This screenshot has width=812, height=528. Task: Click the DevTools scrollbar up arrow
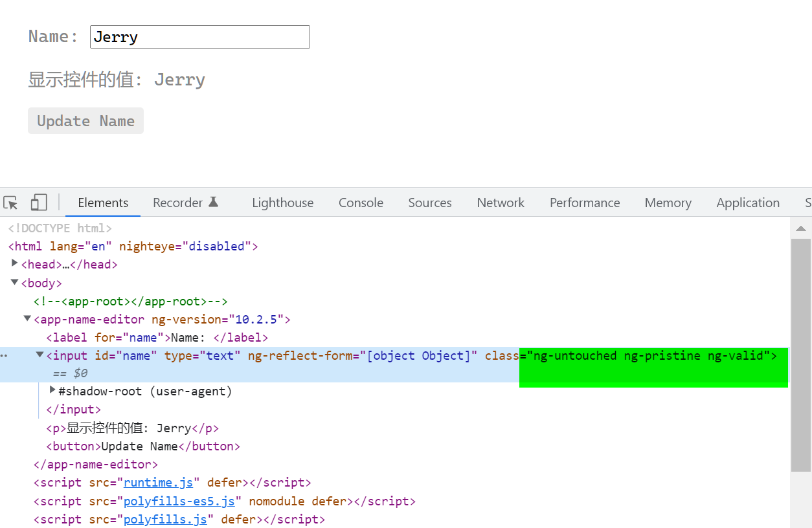tap(801, 228)
